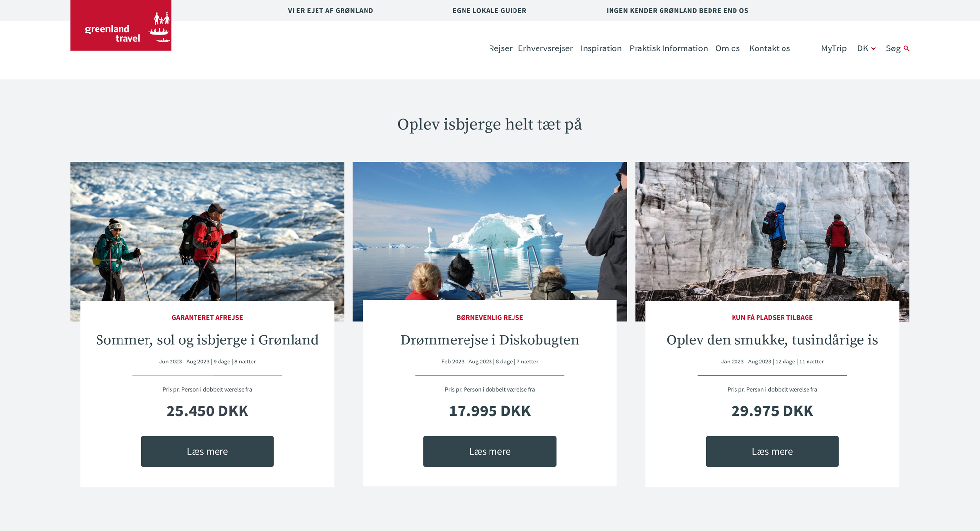This screenshot has width=980, height=531.
Task: Open the iceberg boat photo
Action: pos(490,231)
